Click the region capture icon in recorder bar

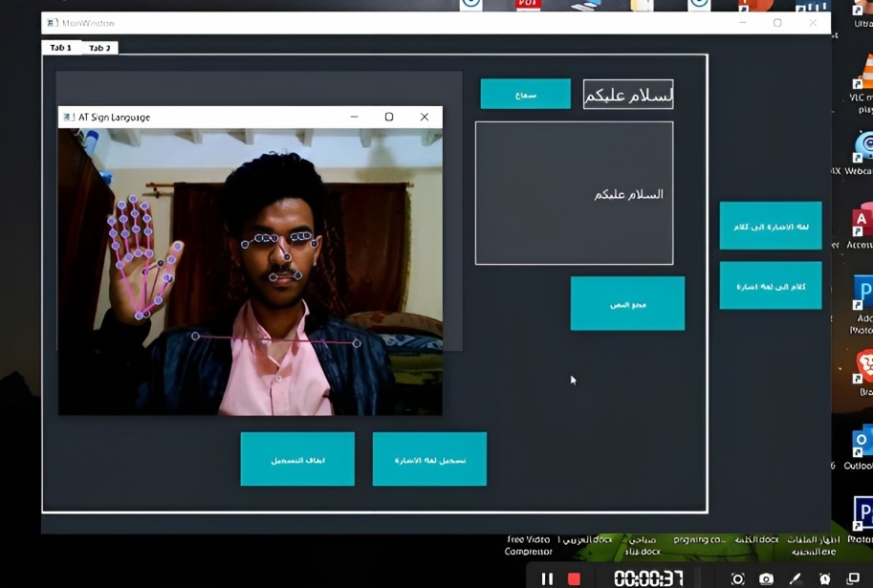[x=738, y=579]
